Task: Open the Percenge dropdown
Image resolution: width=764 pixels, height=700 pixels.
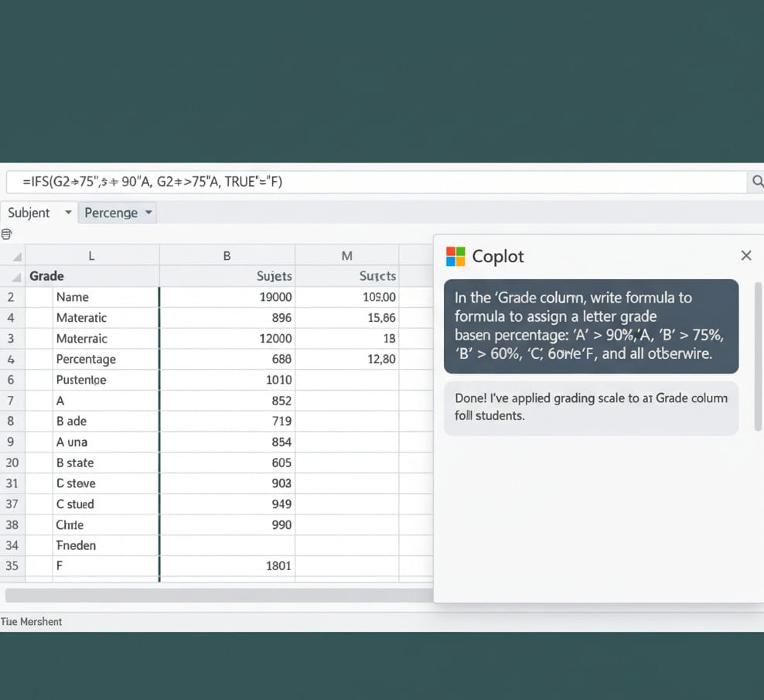Action: (148, 213)
